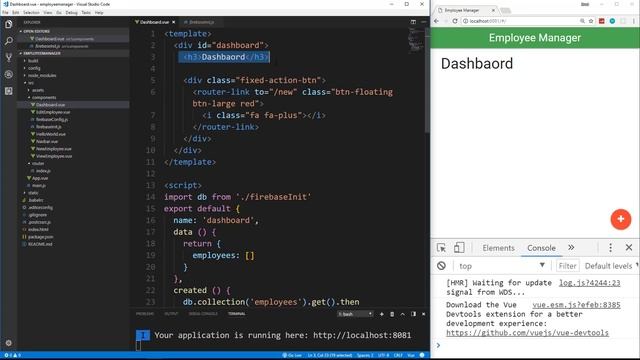Click the editor minimap preview
The image size is (640, 360).
[x=415, y=40]
